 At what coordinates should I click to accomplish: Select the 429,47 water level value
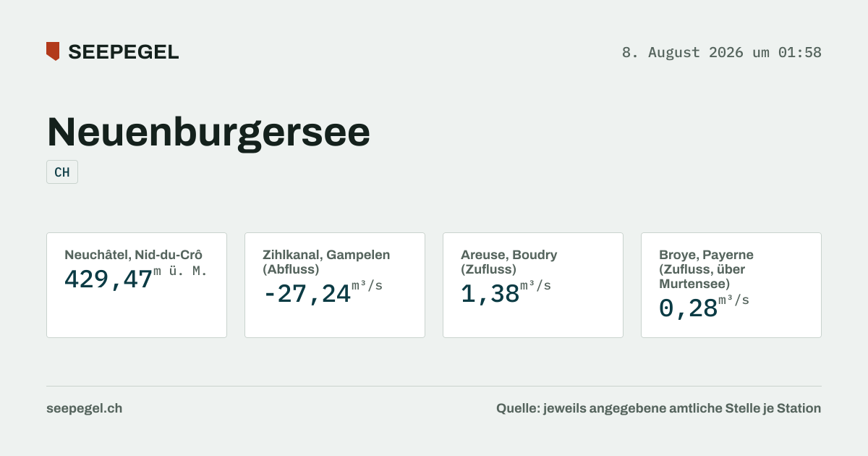[109, 279]
